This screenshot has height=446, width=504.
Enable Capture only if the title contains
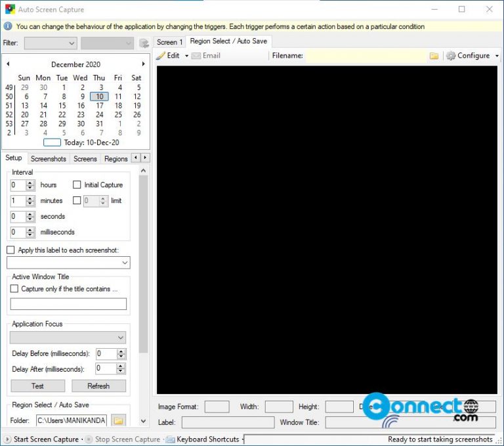[14, 288]
